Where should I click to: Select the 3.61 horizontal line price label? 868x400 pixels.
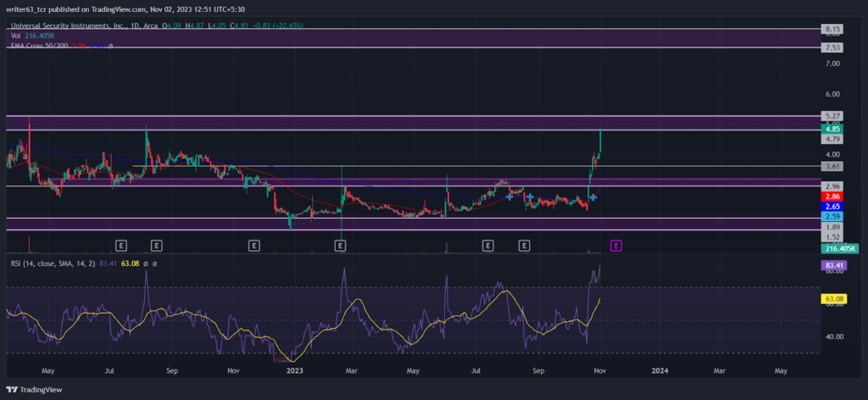(832, 166)
